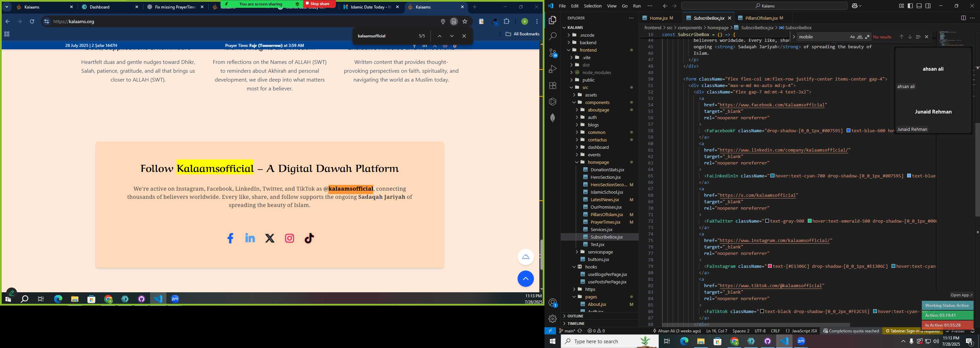Viewport: 980px width, 348px height.
Task: Toggle Find in Selection in find widget
Action: 918,37
